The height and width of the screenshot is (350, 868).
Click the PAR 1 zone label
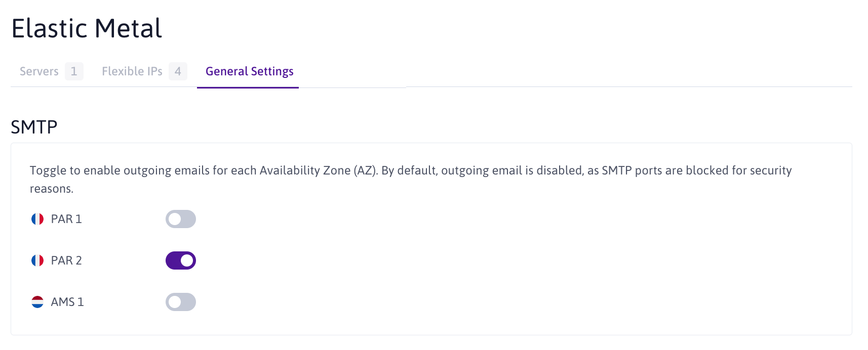coord(66,218)
